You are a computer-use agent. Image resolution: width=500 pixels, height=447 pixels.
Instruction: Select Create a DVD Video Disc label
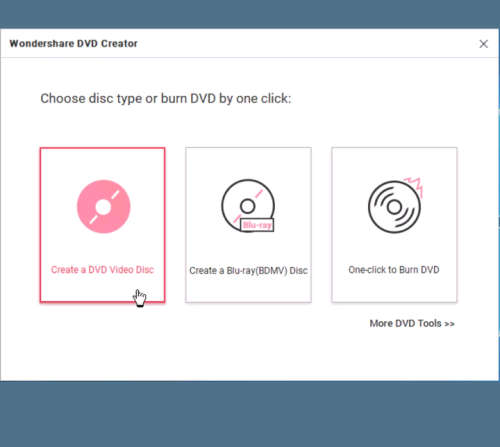(102, 270)
